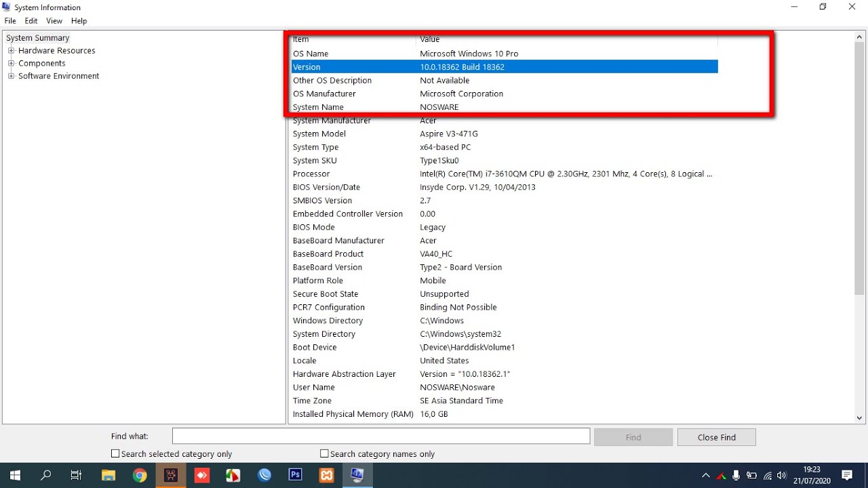Open the Edit menu

click(31, 21)
